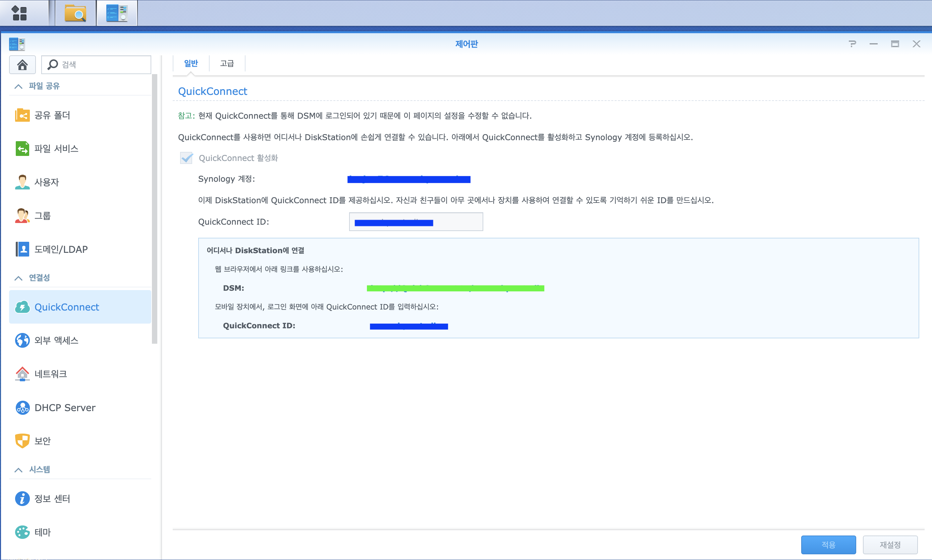Click the 재설정 button
The image size is (932, 560).
[890, 544]
